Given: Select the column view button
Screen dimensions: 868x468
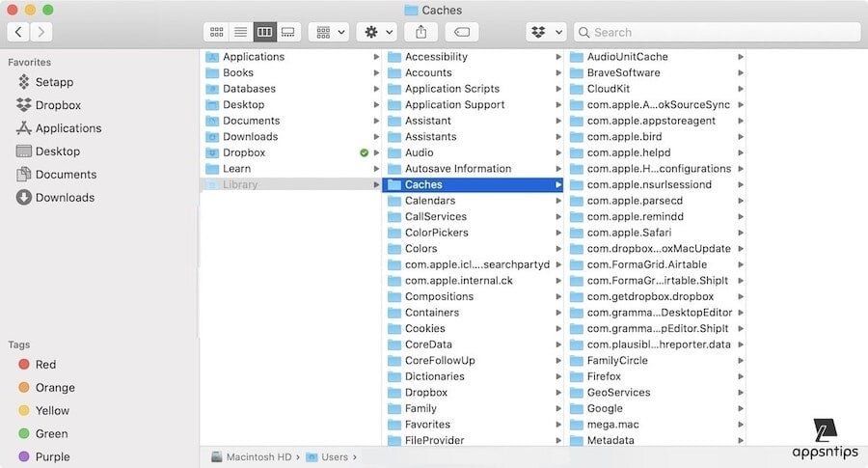Looking at the screenshot, I should point(264,32).
